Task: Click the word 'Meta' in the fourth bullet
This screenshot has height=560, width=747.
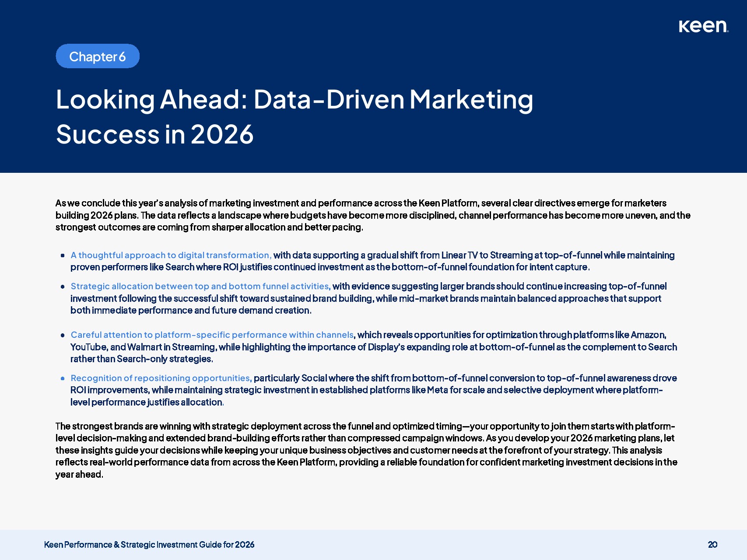Action: click(437, 390)
